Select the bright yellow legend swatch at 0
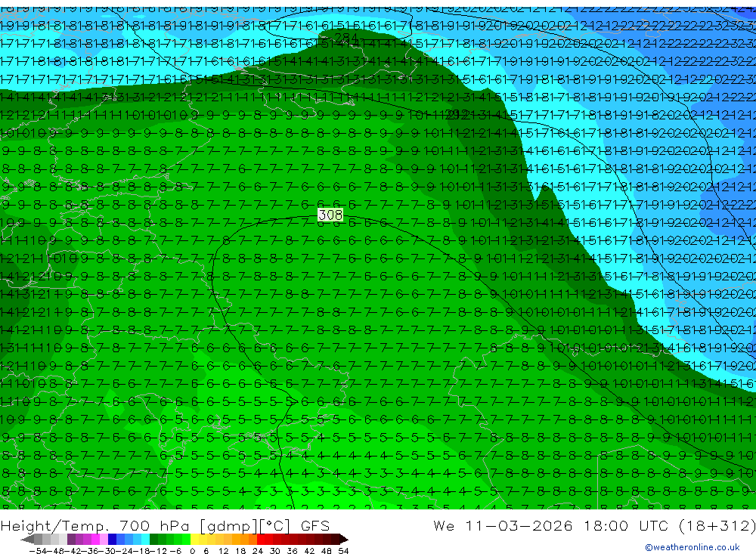 (194, 540)
